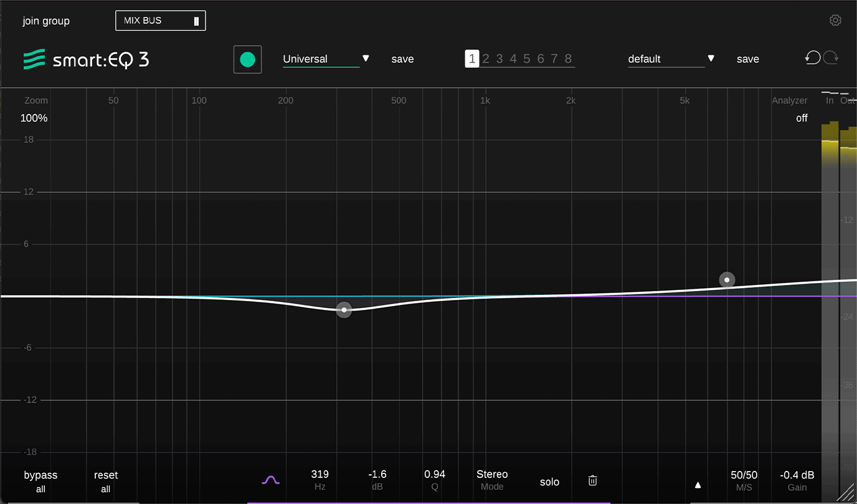The width and height of the screenshot is (857, 504).
Task: Turn the Analyzer off setting back on
Action: tap(802, 118)
